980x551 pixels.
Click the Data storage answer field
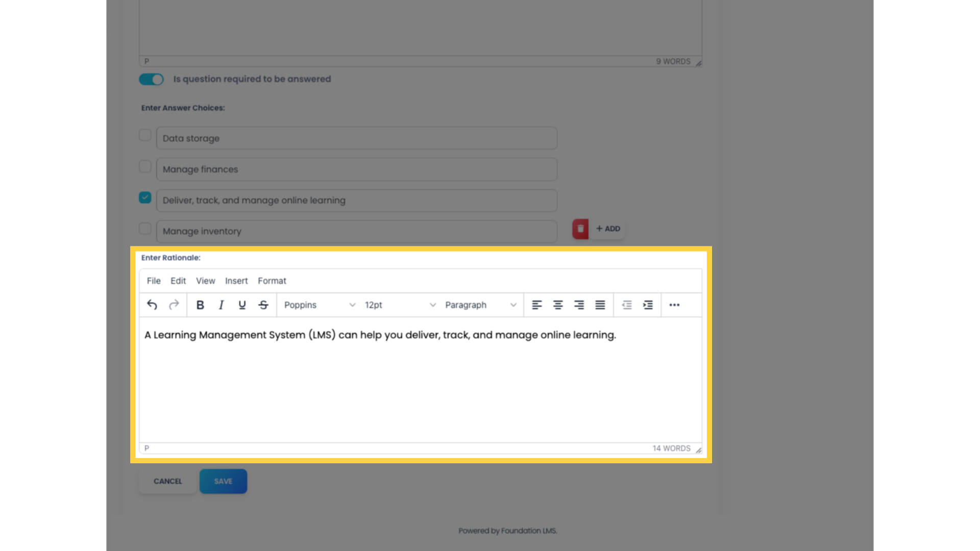pos(356,138)
